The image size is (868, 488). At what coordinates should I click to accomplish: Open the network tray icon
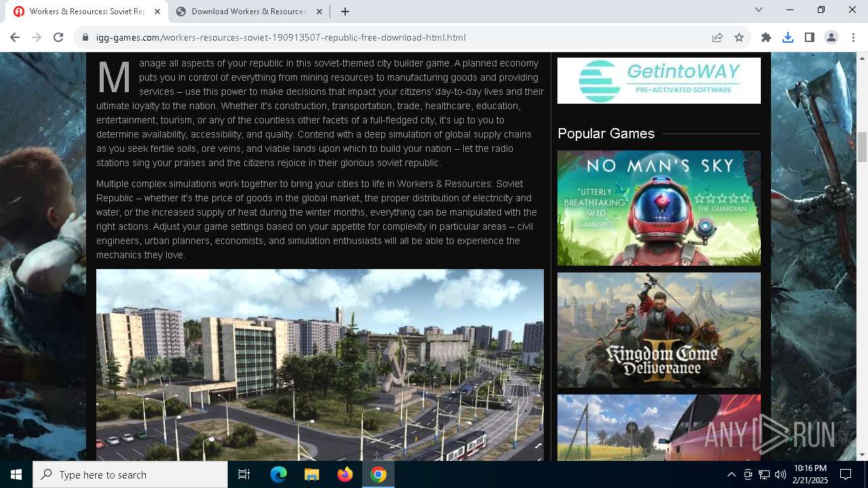[764, 474]
